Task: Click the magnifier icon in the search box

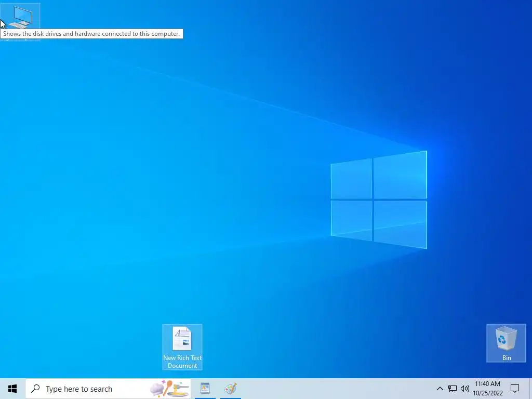Action: click(x=35, y=389)
